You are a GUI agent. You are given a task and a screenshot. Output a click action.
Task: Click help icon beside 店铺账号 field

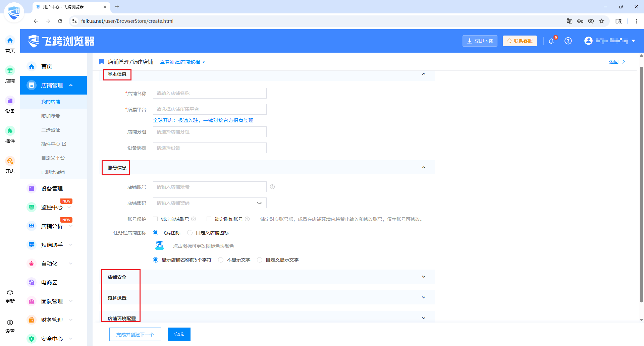[x=272, y=187]
